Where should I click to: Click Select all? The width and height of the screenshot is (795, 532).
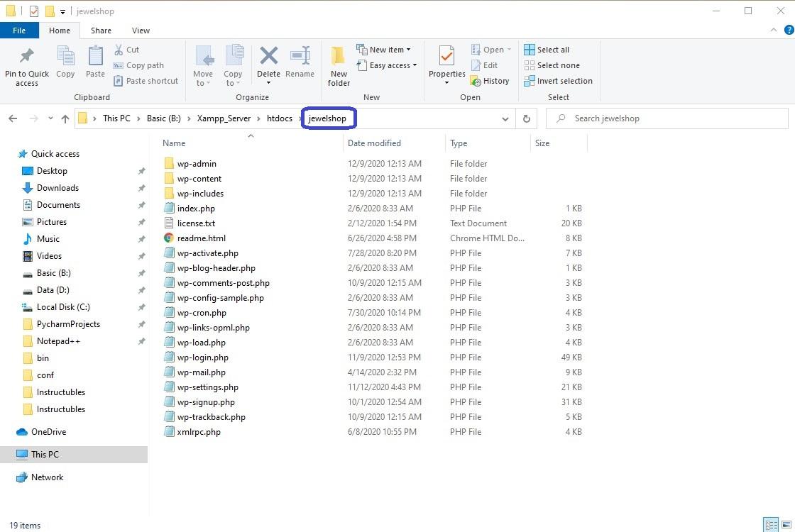547,50
